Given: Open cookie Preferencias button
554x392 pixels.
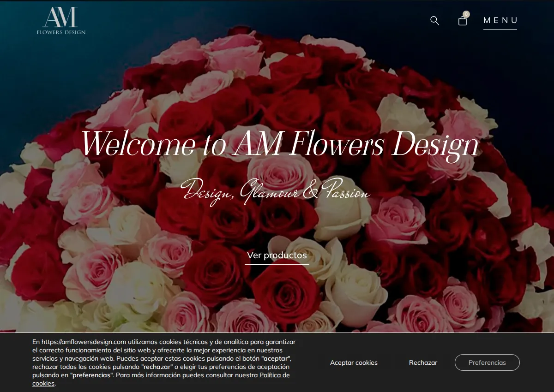Looking at the screenshot, I should (x=487, y=362).
